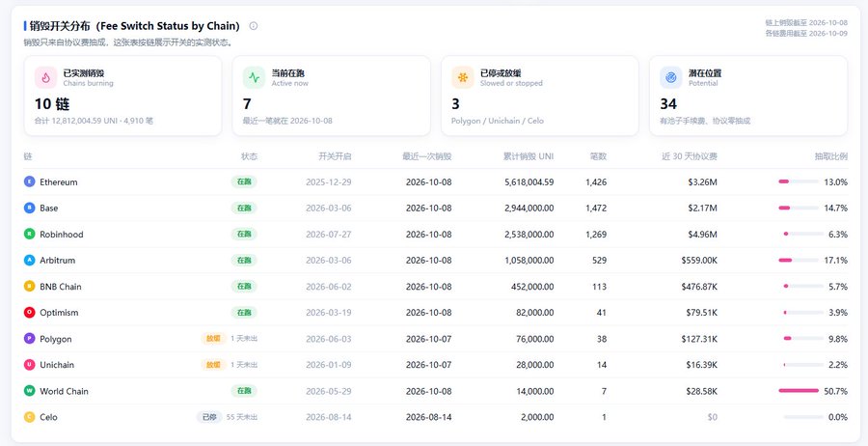Click the 放缓 status badge for Polygon

coord(214,339)
